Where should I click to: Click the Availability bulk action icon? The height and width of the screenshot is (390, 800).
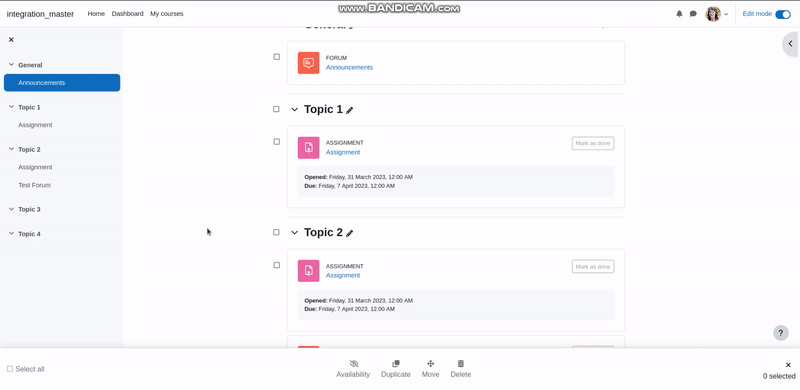click(x=354, y=363)
